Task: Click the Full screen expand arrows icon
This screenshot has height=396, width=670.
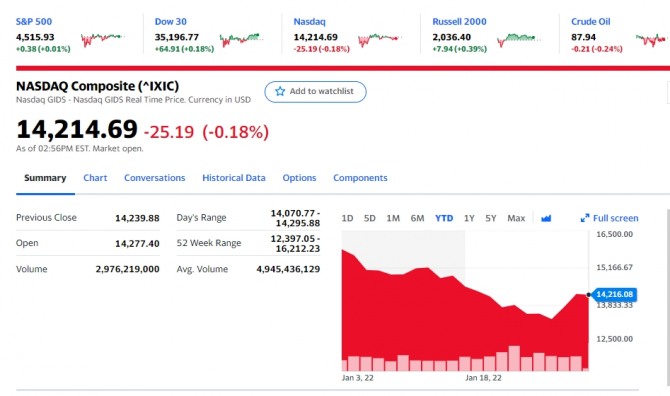Action: [585, 218]
